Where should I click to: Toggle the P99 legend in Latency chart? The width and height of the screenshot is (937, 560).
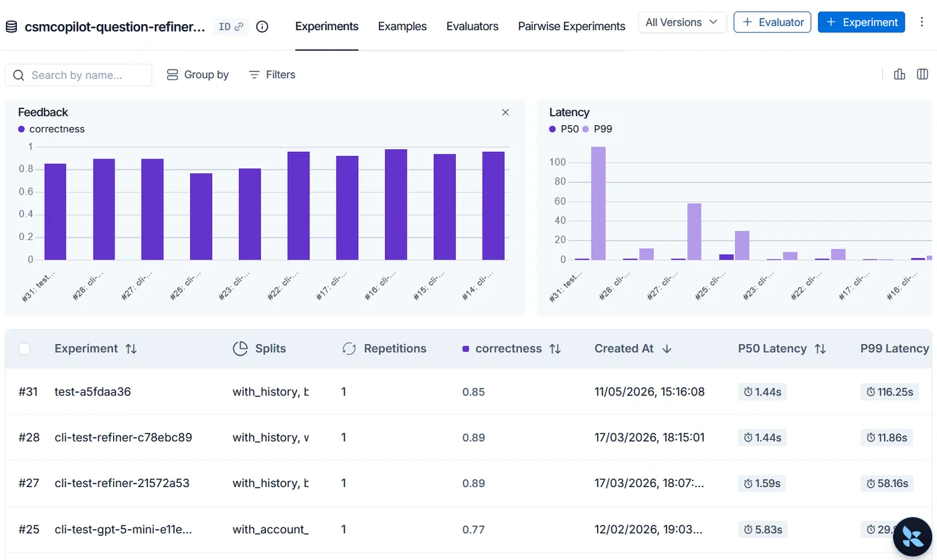point(597,129)
